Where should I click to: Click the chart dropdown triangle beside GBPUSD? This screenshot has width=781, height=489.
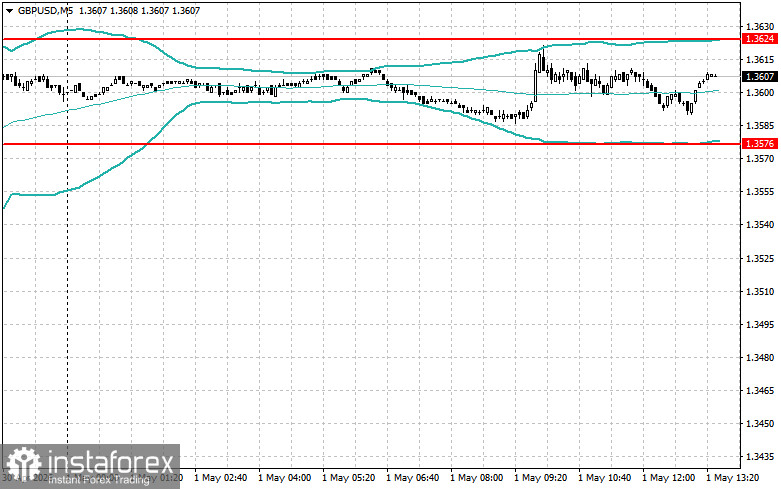click(x=9, y=10)
